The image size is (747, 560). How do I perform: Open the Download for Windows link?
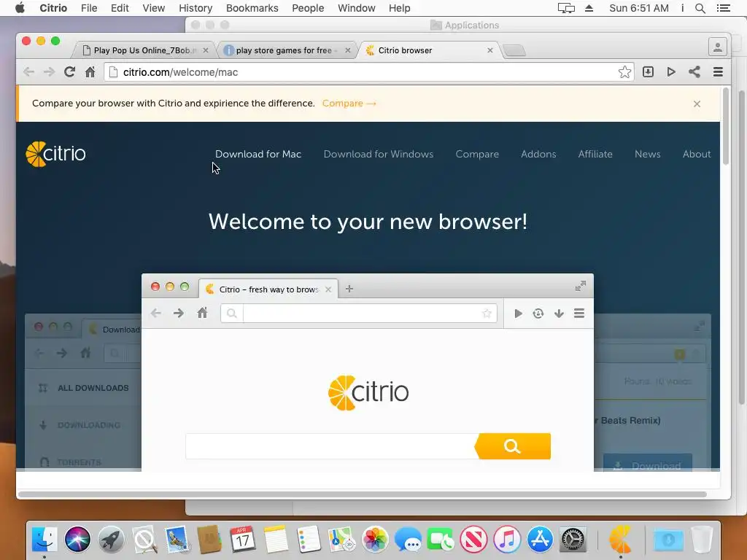pyautogui.click(x=379, y=154)
